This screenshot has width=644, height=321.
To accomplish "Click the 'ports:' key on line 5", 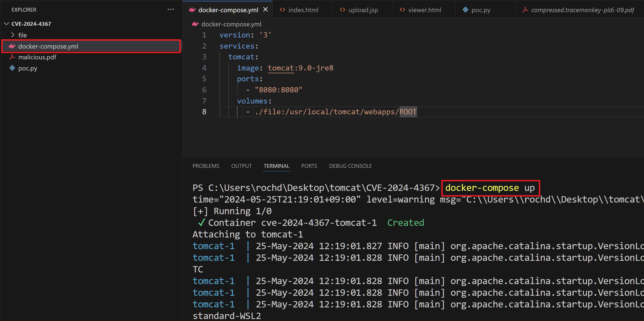I will 250,79.
